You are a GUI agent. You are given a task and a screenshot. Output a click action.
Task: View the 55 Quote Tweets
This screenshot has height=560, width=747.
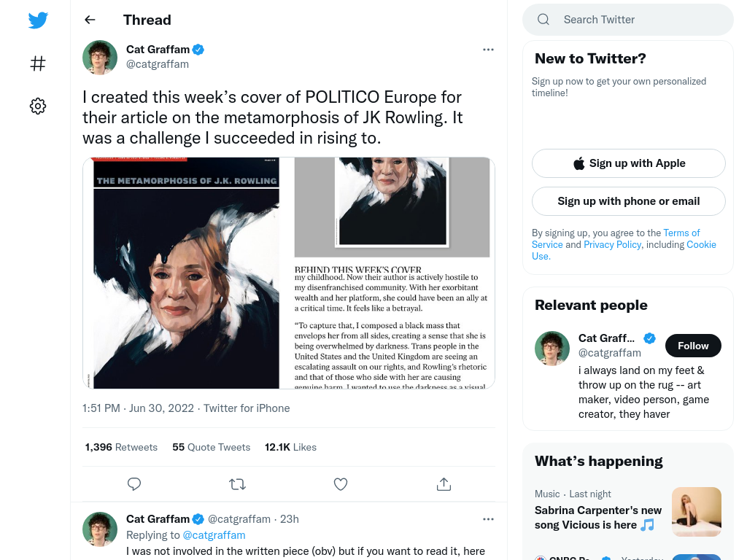(211, 447)
